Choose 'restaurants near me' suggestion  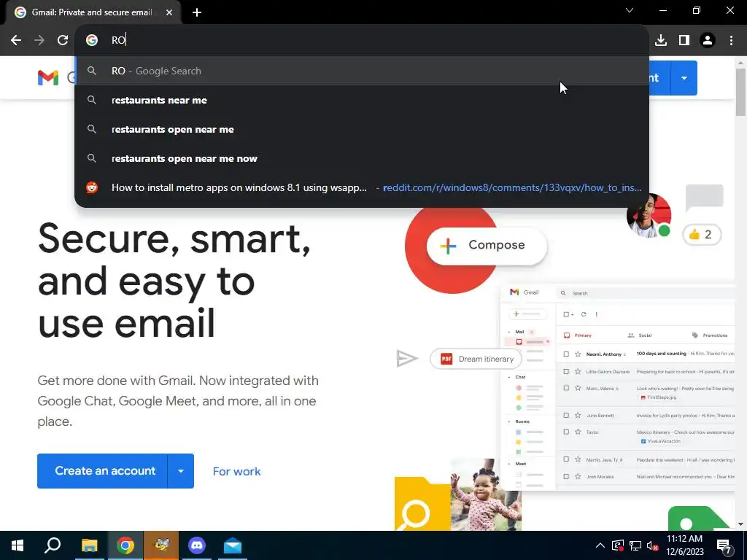(x=362, y=100)
